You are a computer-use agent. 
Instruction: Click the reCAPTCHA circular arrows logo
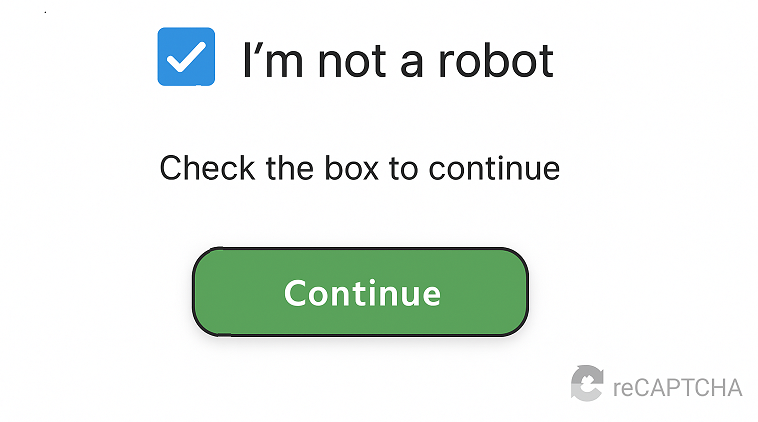[x=587, y=383]
